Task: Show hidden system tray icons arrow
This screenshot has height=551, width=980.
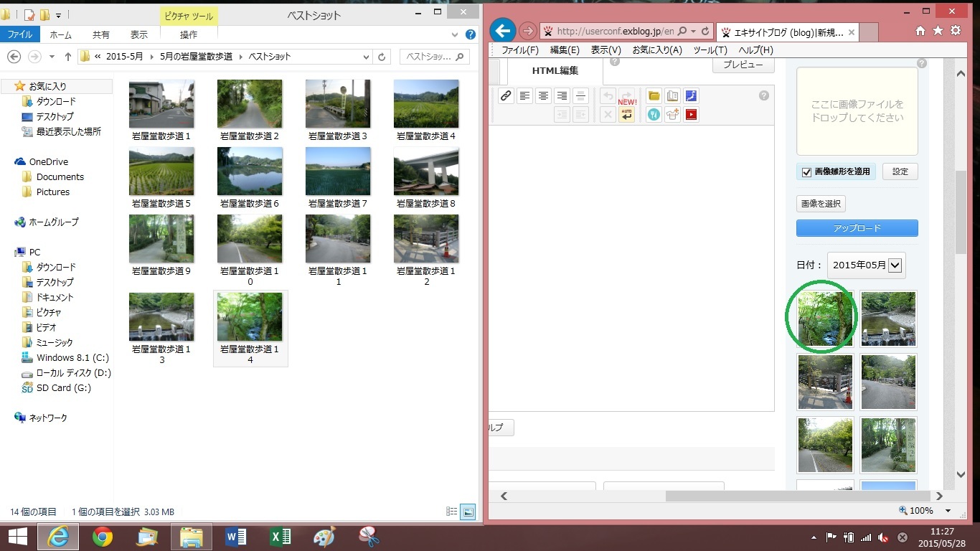Action: [x=814, y=537]
